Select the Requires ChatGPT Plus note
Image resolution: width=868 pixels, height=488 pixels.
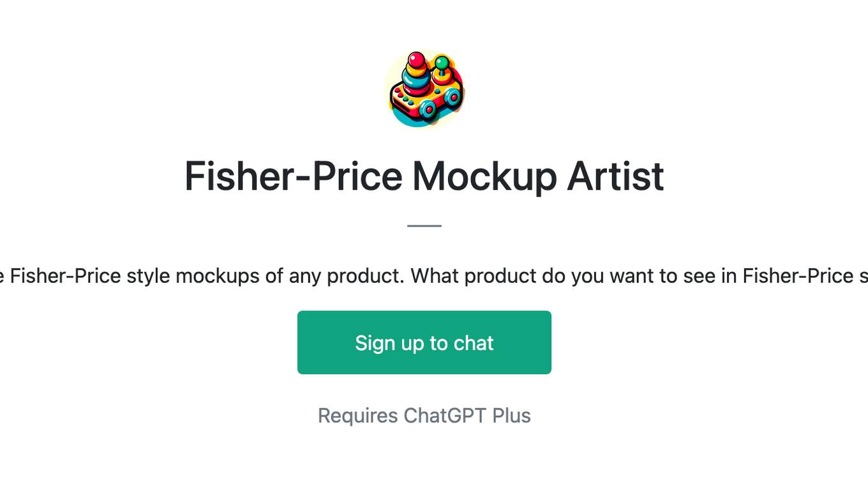coord(424,416)
